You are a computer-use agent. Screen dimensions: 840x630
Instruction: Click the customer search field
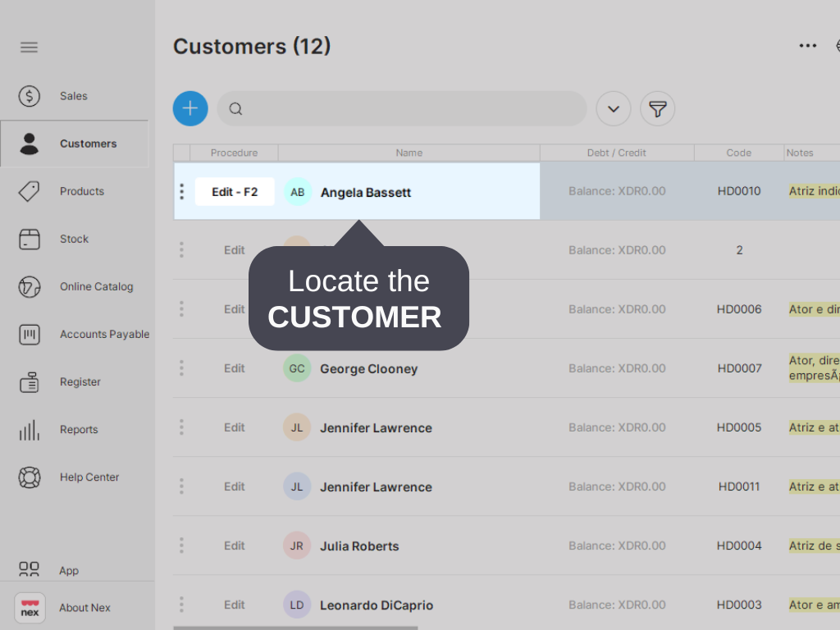402,109
